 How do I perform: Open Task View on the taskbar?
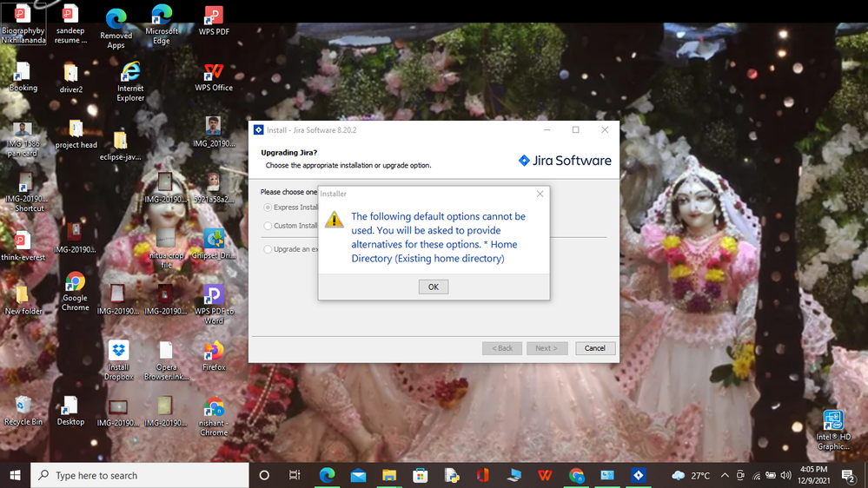[x=295, y=475]
